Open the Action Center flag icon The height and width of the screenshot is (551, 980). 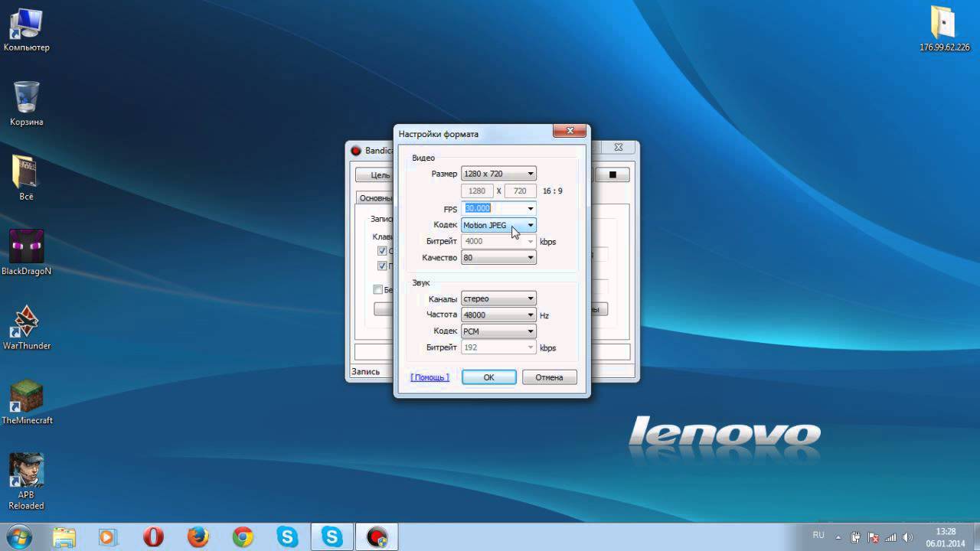(x=872, y=537)
